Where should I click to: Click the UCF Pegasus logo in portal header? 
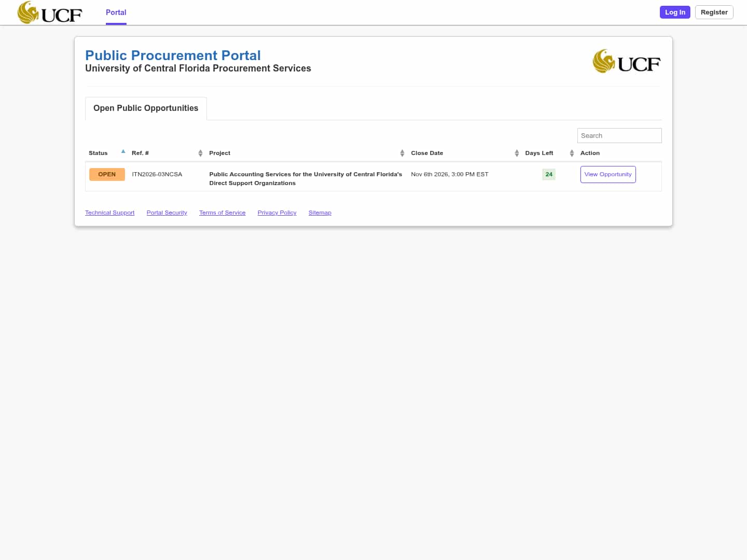coord(627,61)
